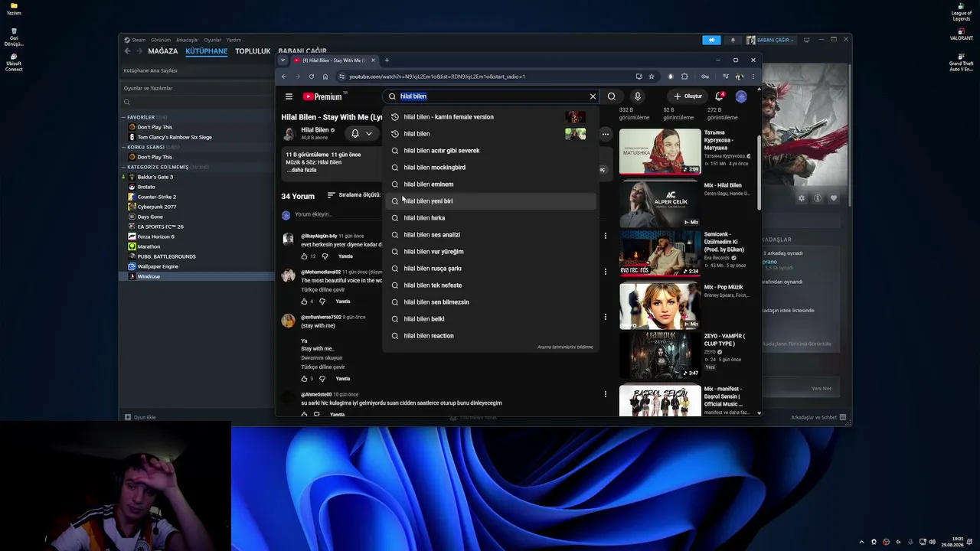Viewport: 980px width, 551px height.
Task: Select Tom Clancy's Rainbow Six Siege in Steam
Action: click(175, 137)
